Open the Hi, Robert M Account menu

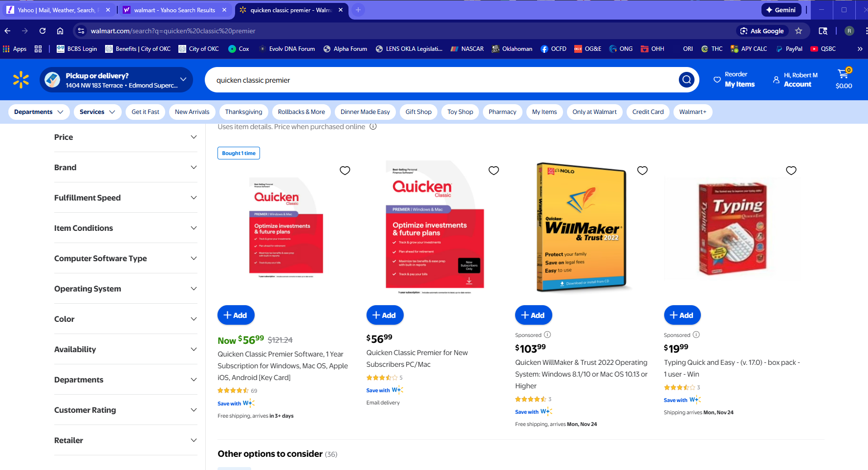pos(795,79)
